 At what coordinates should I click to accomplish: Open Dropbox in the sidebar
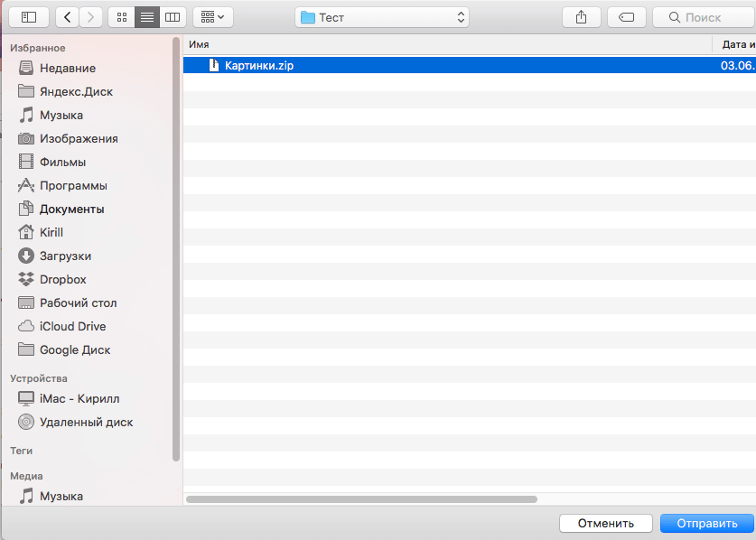click(x=62, y=280)
